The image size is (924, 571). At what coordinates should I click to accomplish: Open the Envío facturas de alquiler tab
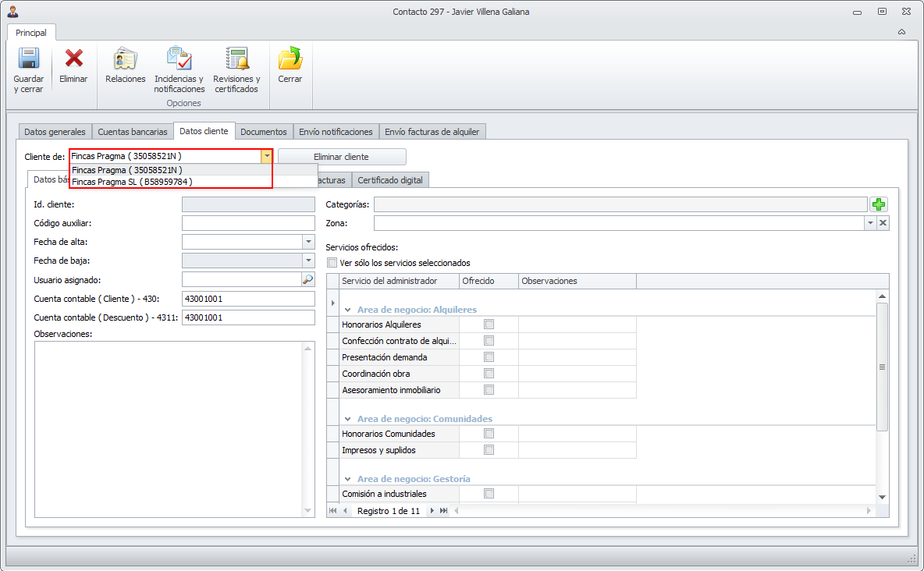(432, 132)
